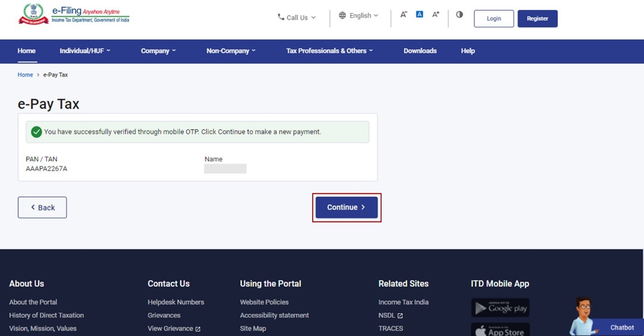
Task: Open the Help menu item
Action: pos(467,51)
